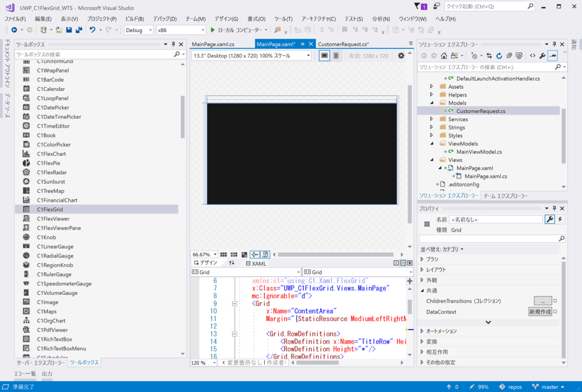Open the エラー一覧 panel

(25, 373)
